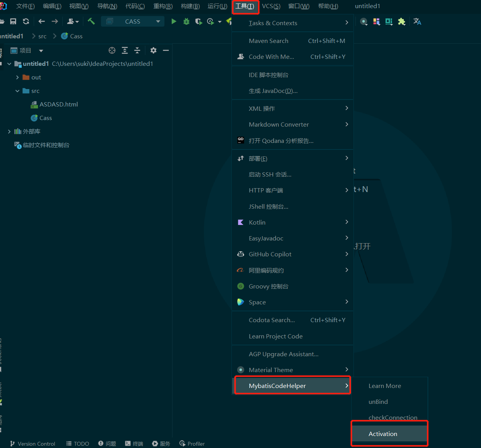Open dropdown arrow next to profiler run icon
This screenshot has width=481, height=448.
coord(220,22)
